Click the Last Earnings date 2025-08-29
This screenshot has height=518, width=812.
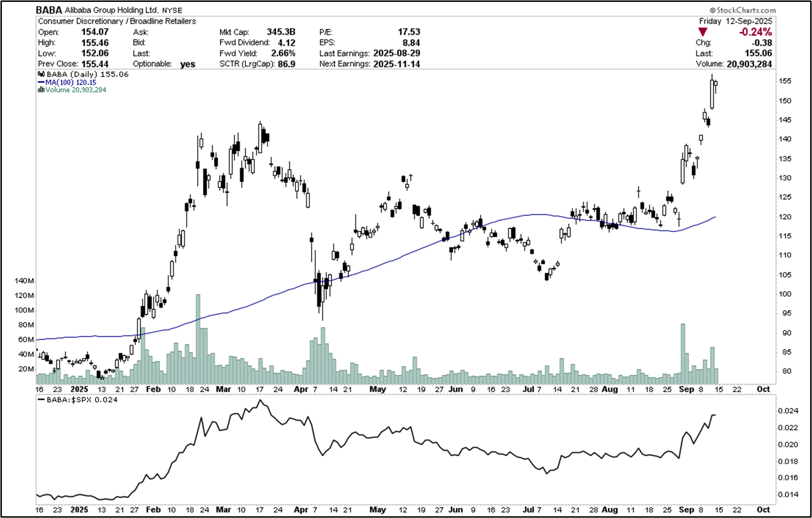[x=397, y=53]
